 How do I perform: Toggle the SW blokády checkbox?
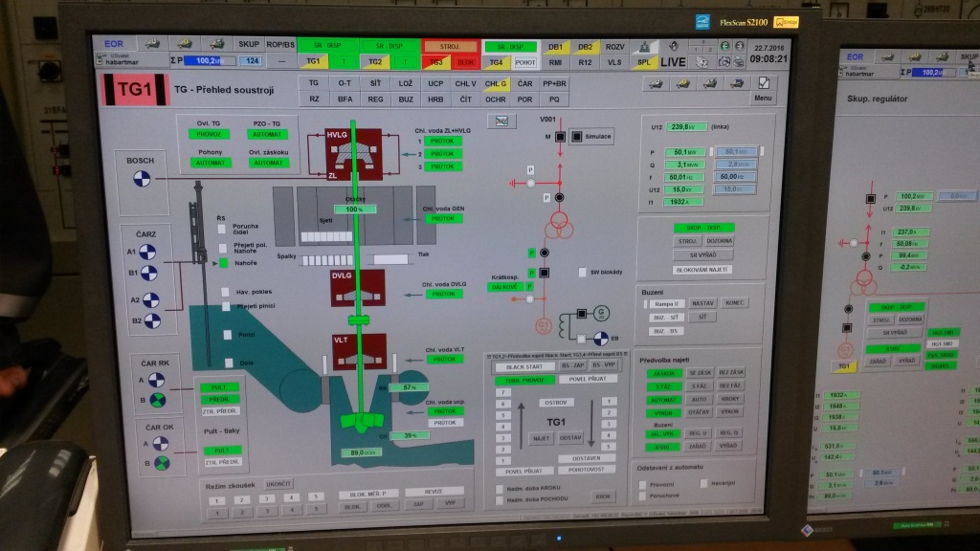[581, 272]
